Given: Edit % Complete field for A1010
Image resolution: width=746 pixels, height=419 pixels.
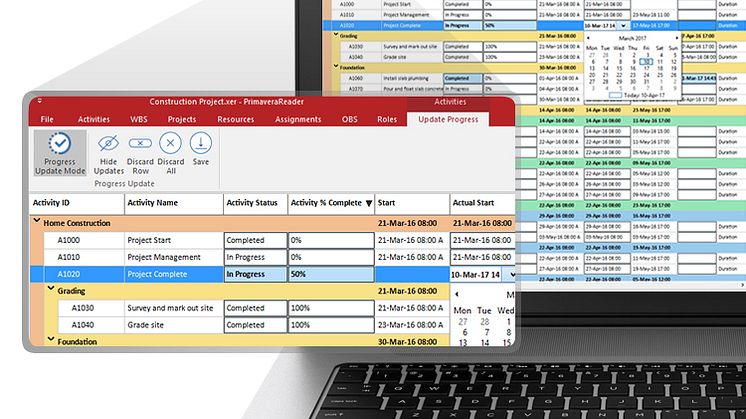Looking at the screenshot, I should (x=331, y=257).
